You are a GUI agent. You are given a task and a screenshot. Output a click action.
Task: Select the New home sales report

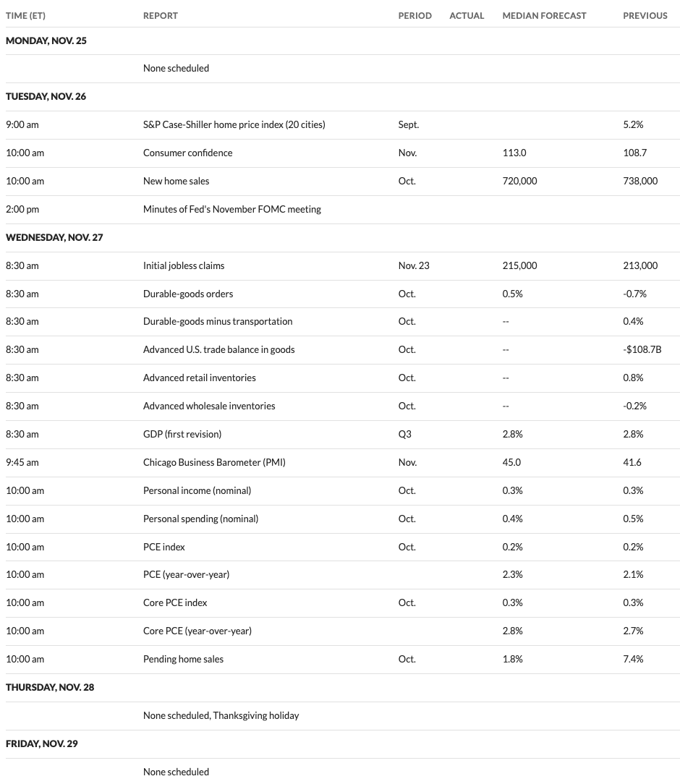tap(176, 181)
